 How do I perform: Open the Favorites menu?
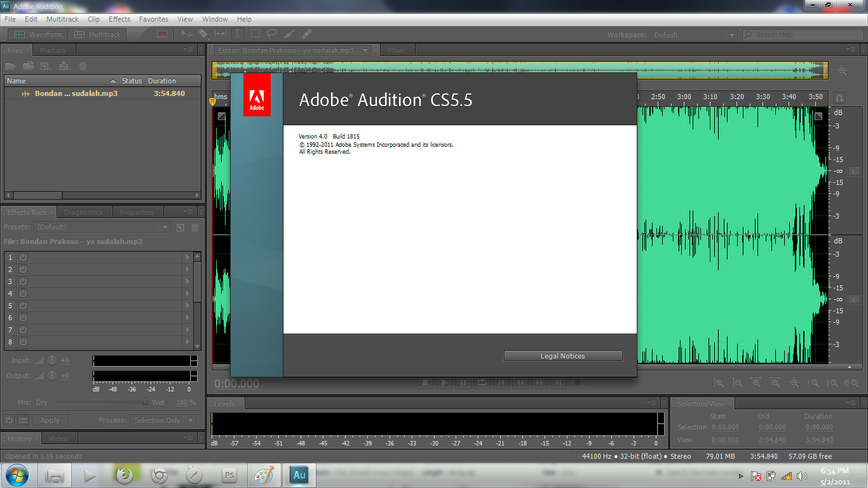point(154,19)
